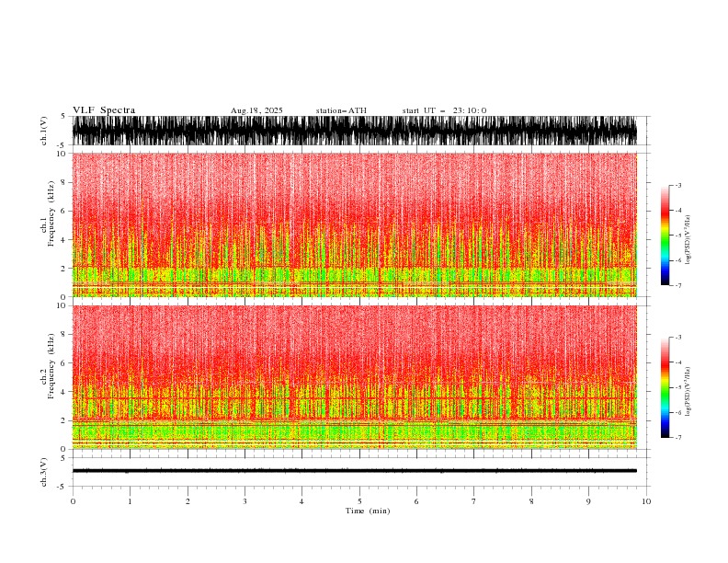Click the ch.1 spectrogram plot
Viewport: 728px width, 563px height.
pos(354,224)
